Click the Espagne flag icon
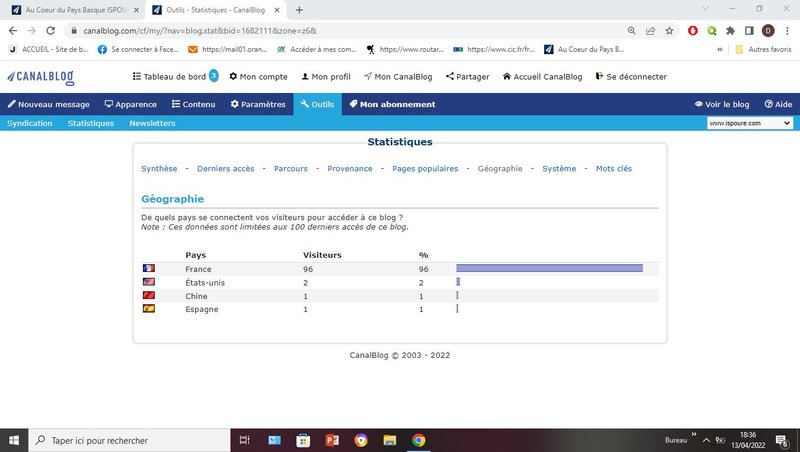The image size is (800, 452). point(148,308)
